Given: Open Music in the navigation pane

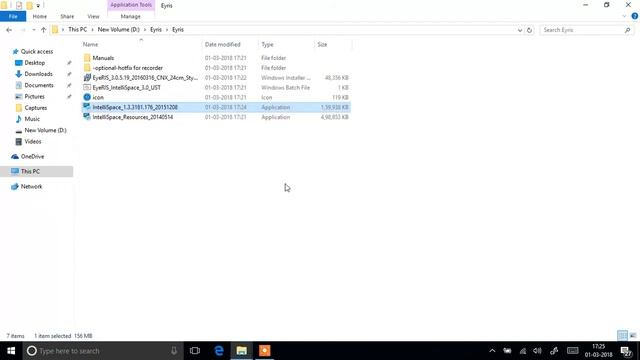Looking at the screenshot, I should [x=32, y=119].
